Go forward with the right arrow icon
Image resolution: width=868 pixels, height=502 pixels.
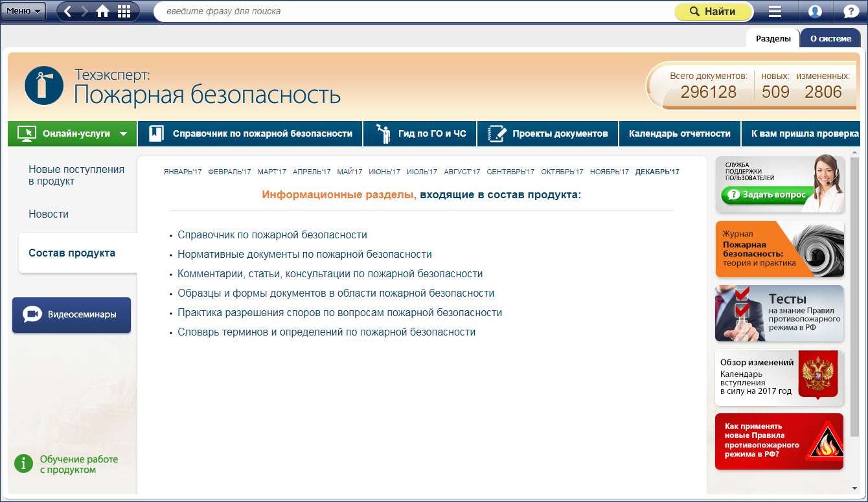(84, 11)
